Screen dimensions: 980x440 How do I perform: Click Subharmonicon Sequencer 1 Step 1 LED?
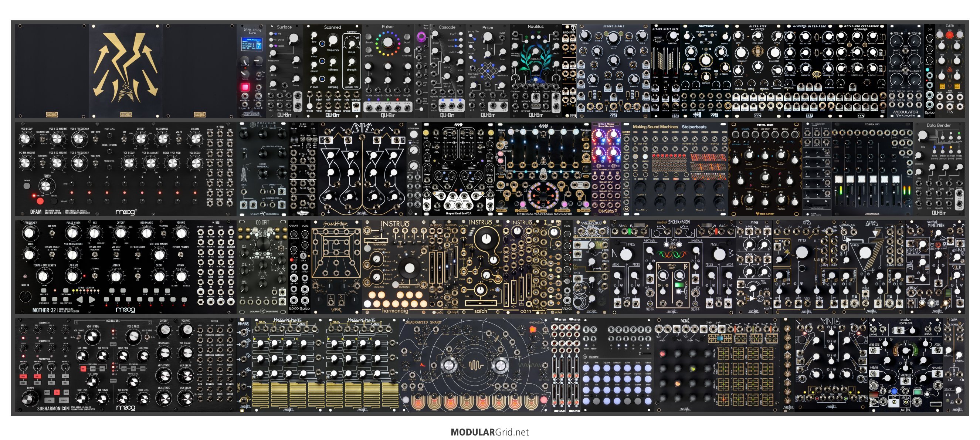[x=23, y=337]
